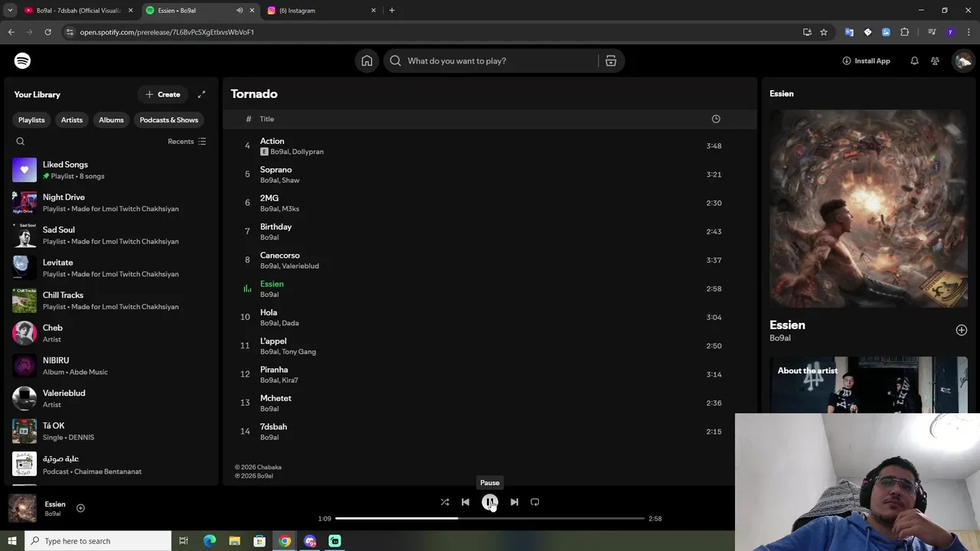Select track L'appel
Screen dimensions: 980x551
pyautogui.click(x=489, y=346)
